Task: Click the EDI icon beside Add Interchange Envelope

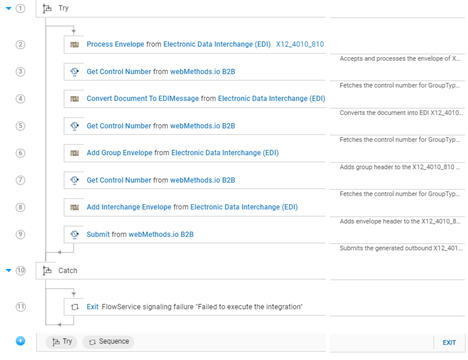Action: pyautogui.click(x=75, y=207)
